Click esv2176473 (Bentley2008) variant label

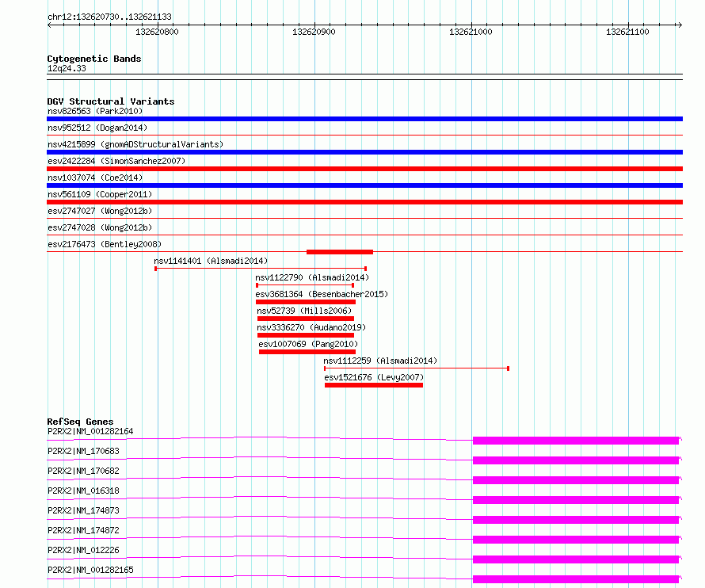click(105, 244)
